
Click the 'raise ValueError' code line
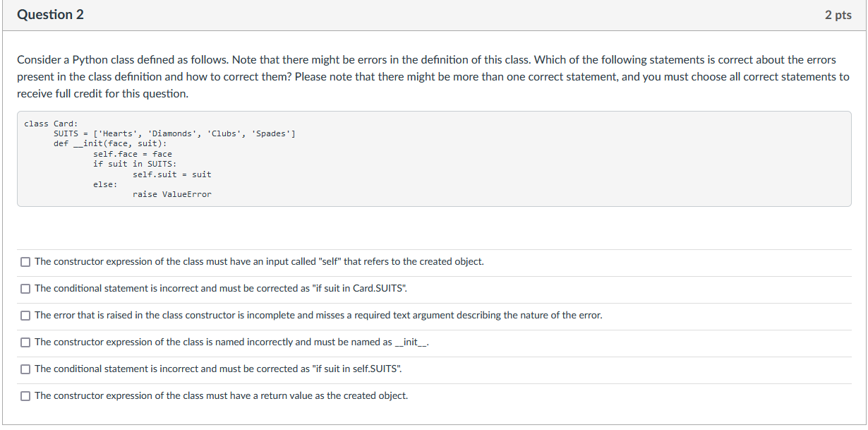click(x=172, y=194)
